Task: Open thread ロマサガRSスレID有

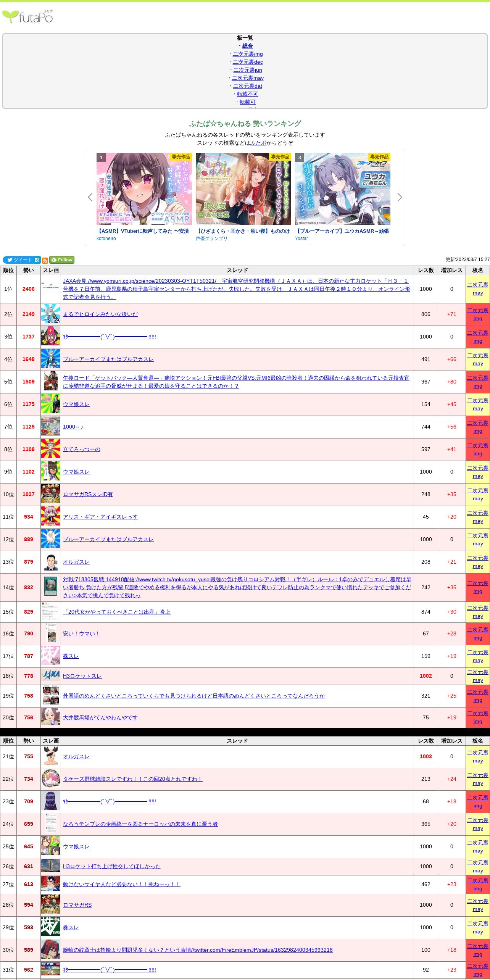Action: click(x=88, y=494)
